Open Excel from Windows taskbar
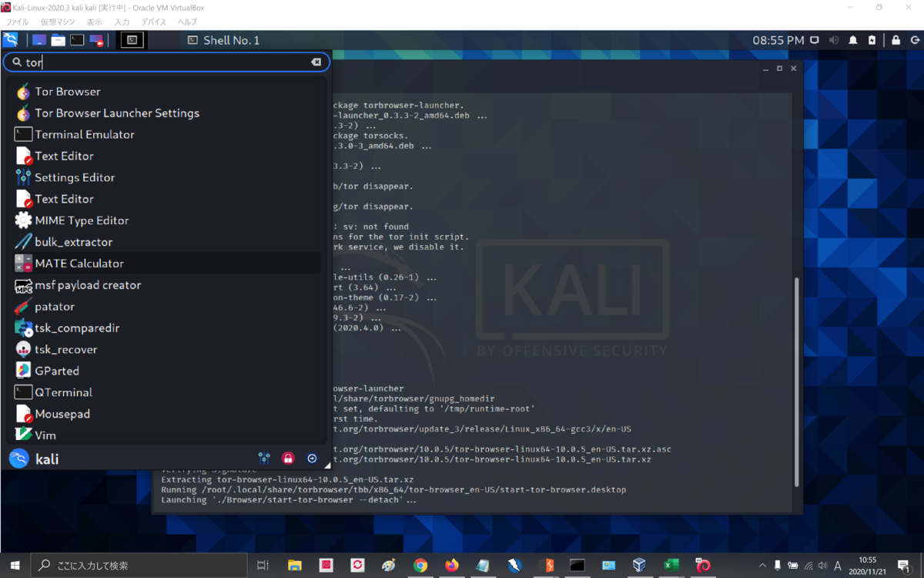Screen dimensions: 924x578 (x=671, y=565)
